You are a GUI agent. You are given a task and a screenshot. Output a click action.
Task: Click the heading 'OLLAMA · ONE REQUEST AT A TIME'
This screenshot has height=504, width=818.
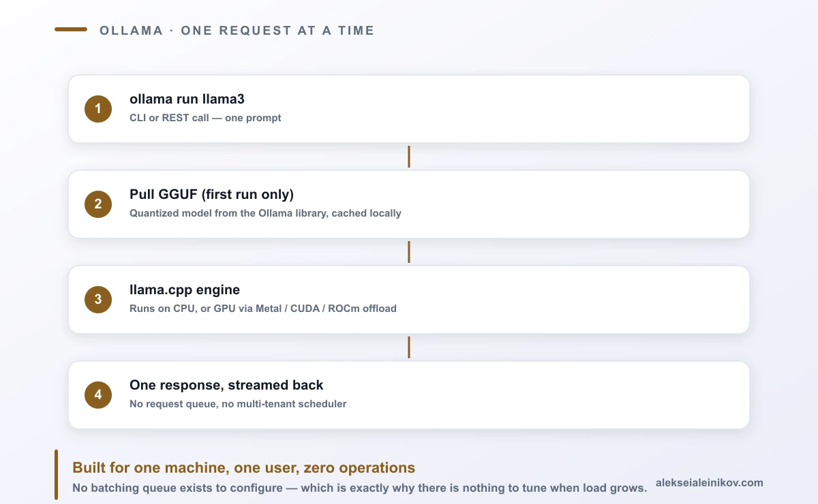[x=237, y=31]
